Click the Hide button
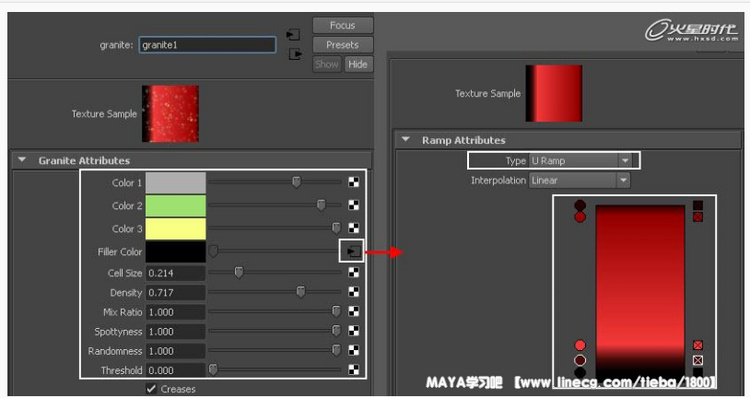The width and height of the screenshot is (750, 398). pyautogui.click(x=358, y=64)
